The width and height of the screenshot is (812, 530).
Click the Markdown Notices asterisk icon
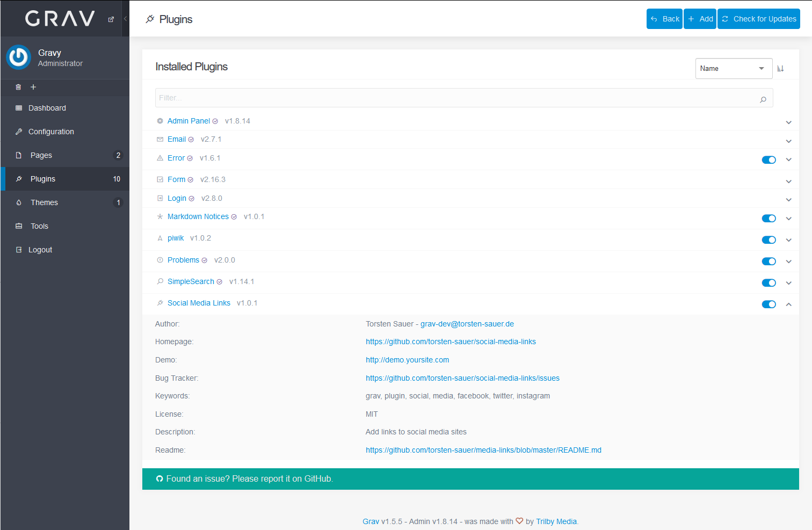(x=160, y=216)
